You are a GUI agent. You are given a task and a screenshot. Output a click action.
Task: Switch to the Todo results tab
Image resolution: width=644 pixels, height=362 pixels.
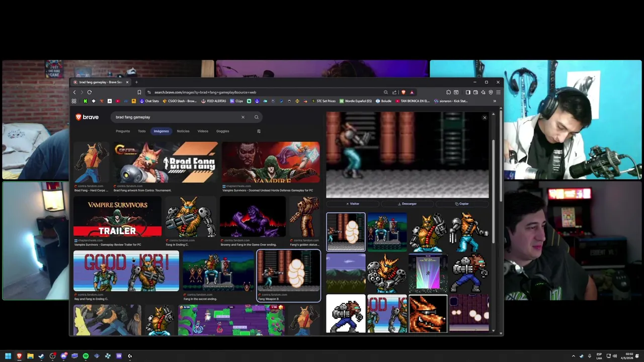[x=142, y=131]
